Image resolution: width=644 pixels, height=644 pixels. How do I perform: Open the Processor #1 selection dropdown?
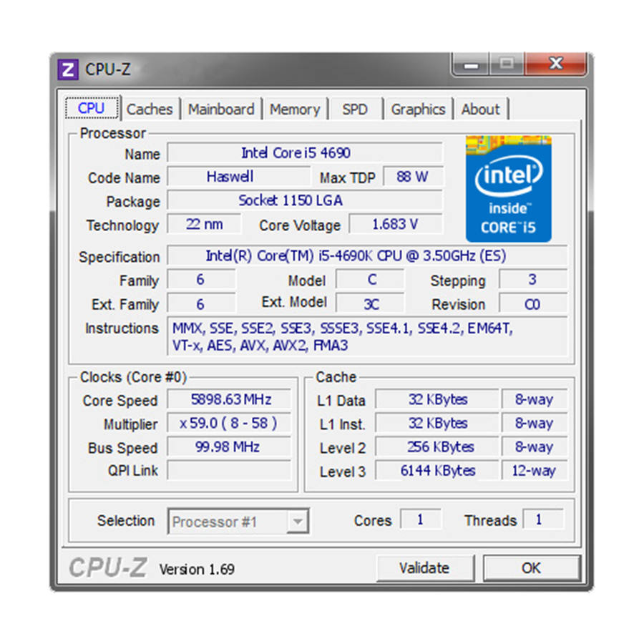(238, 522)
